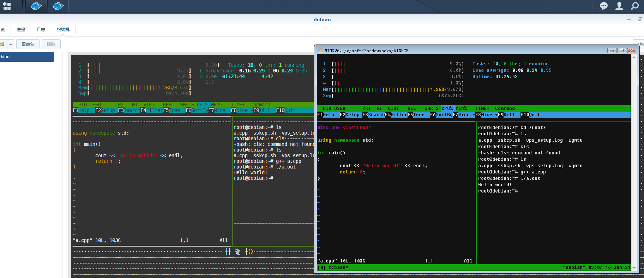This screenshot has width=644, height=278.
Task: Expand the dropdown arrow beside the add button
Action: point(11,45)
